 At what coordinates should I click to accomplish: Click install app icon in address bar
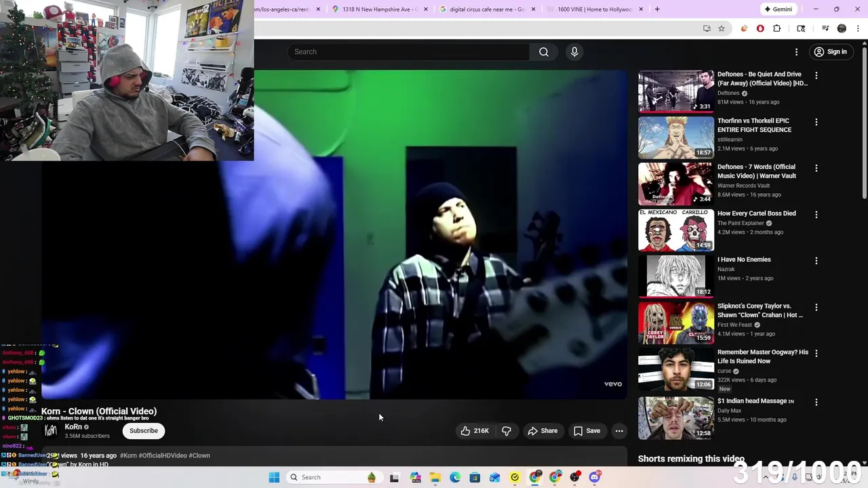(x=707, y=28)
